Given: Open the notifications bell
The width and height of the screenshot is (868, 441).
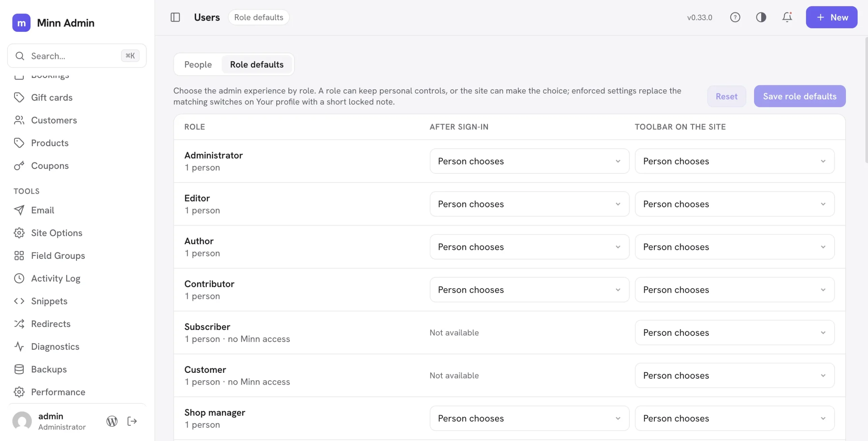Looking at the screenshot, I should (x=787, y=17).
